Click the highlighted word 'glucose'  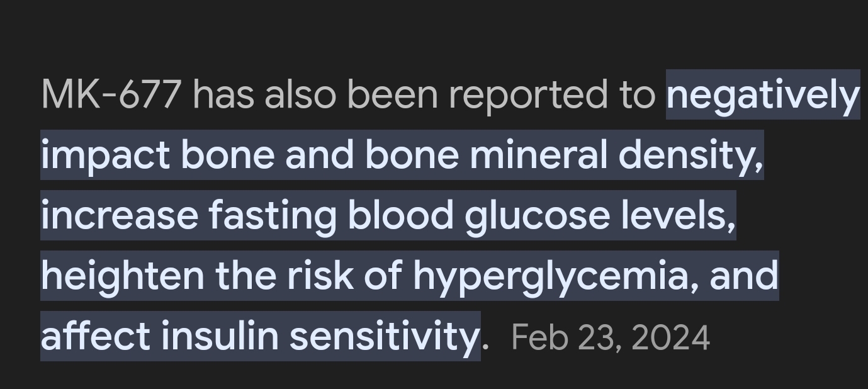pyautogui.click(x=537, y=217)
